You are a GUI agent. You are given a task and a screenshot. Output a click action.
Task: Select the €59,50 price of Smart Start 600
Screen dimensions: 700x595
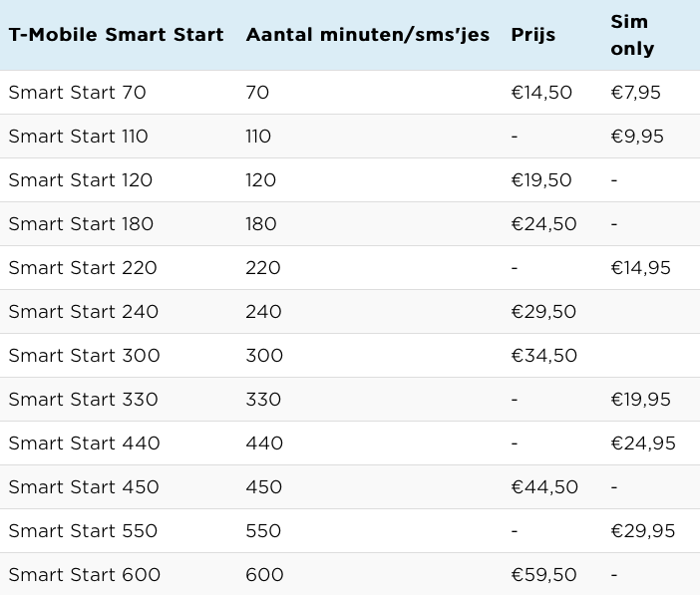(543, 575)
